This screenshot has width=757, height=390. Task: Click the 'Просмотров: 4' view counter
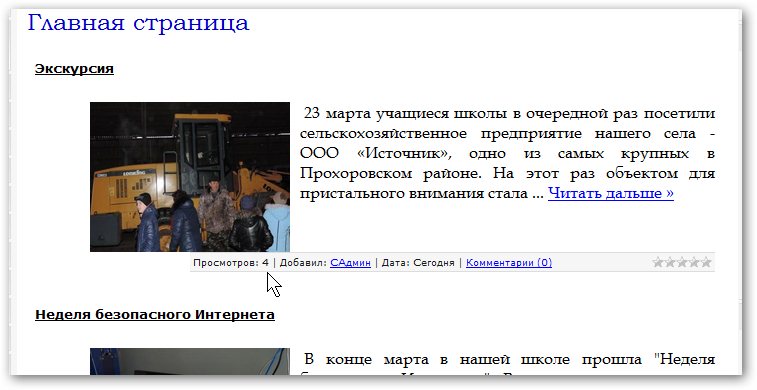coord(231,263)
